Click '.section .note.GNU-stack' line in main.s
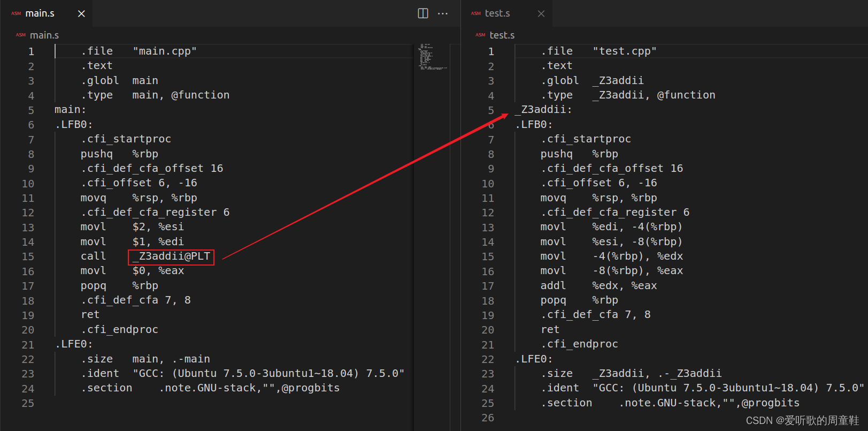This screenshot has width=868, height=431. pyautogui.click(x=210, y=388)
